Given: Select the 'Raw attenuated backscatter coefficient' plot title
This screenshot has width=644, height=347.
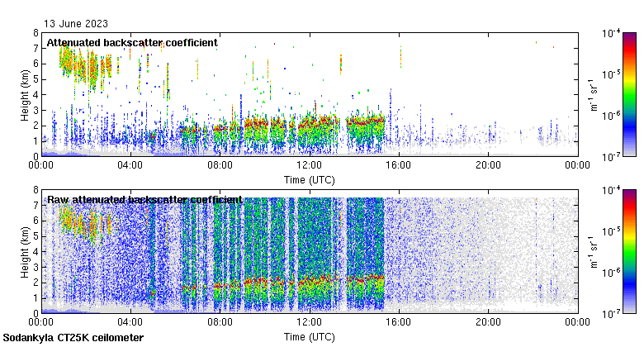Looking at the screenshot, I should (x=144, y=200).
